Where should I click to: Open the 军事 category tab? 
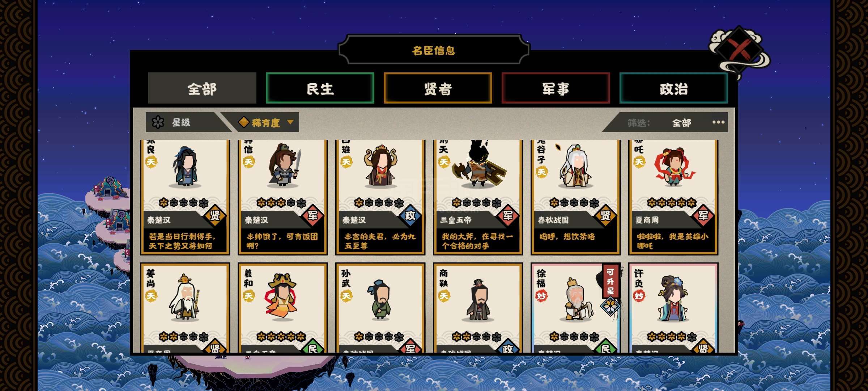[x=556, y=88]
